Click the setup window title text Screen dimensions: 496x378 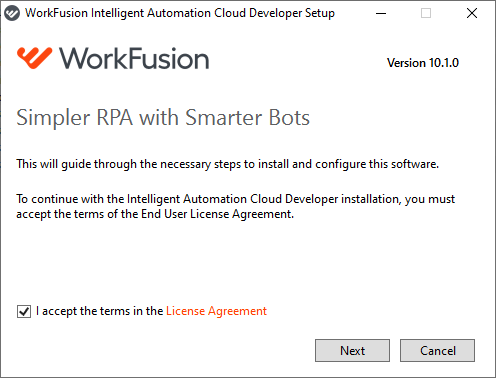pos(180,13)
